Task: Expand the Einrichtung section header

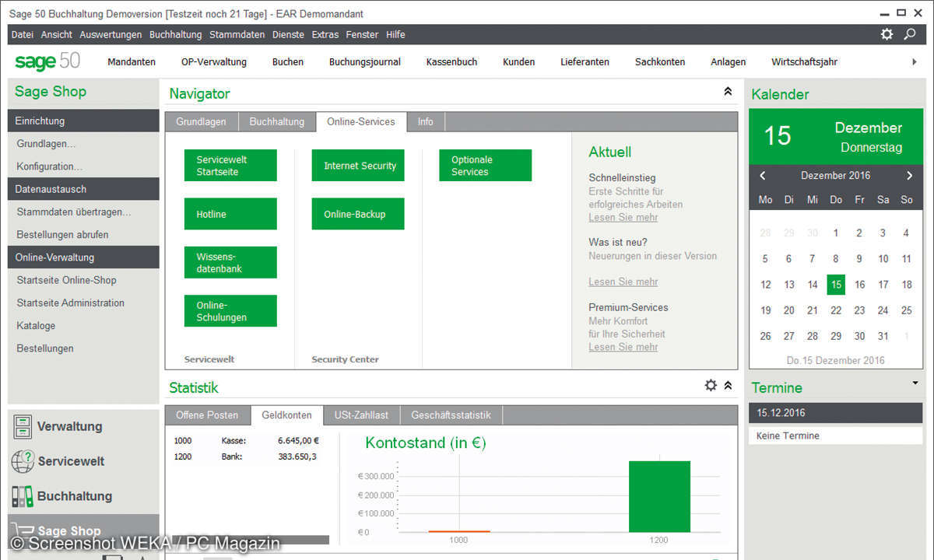Action: [83, 121]
